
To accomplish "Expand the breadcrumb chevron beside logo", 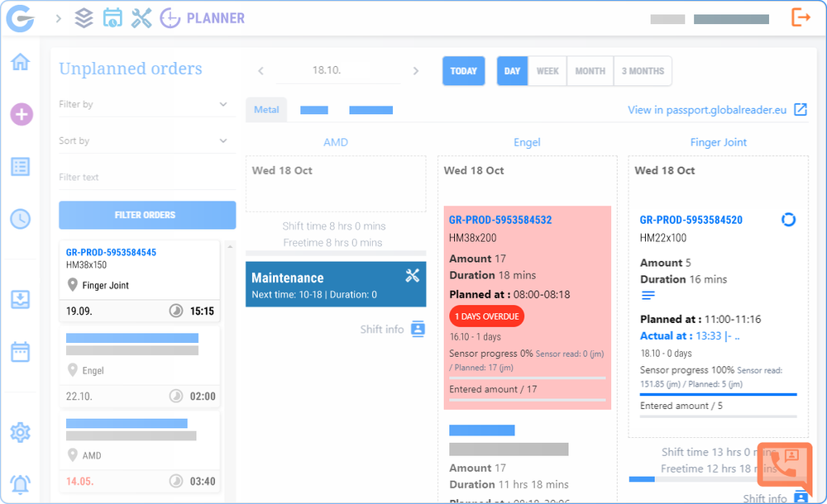I will click(59, 18).
